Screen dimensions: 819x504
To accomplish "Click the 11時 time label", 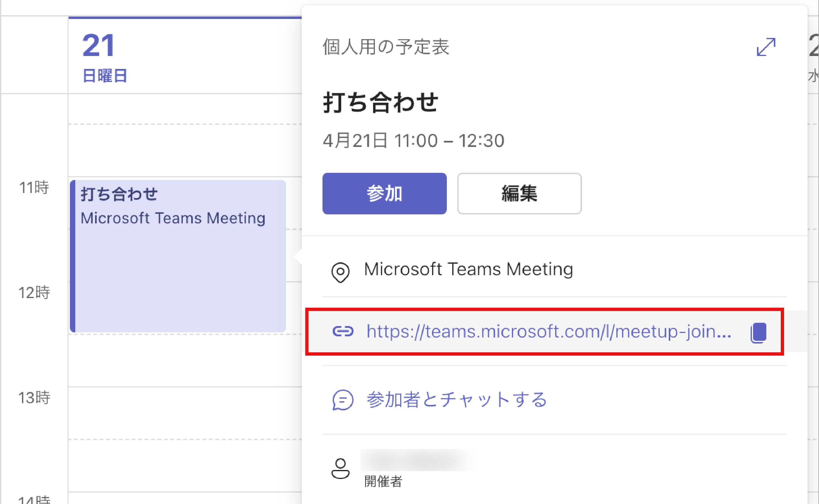I will pyautogui.click(x=34, y=187).
